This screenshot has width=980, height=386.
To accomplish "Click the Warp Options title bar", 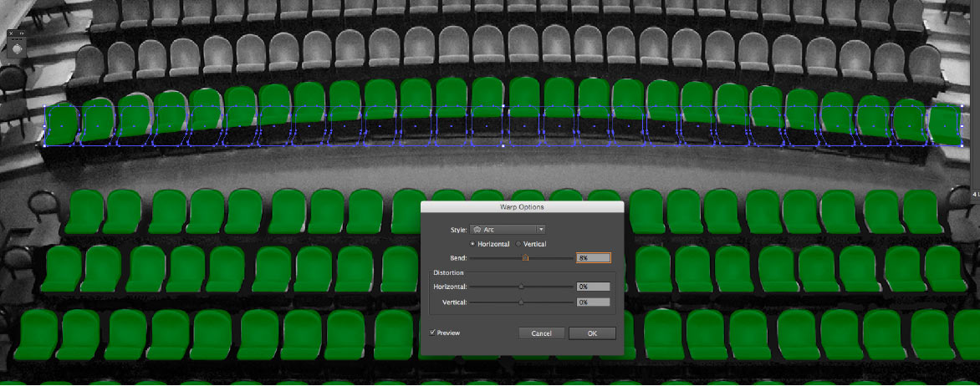I will tap(522, 206).
